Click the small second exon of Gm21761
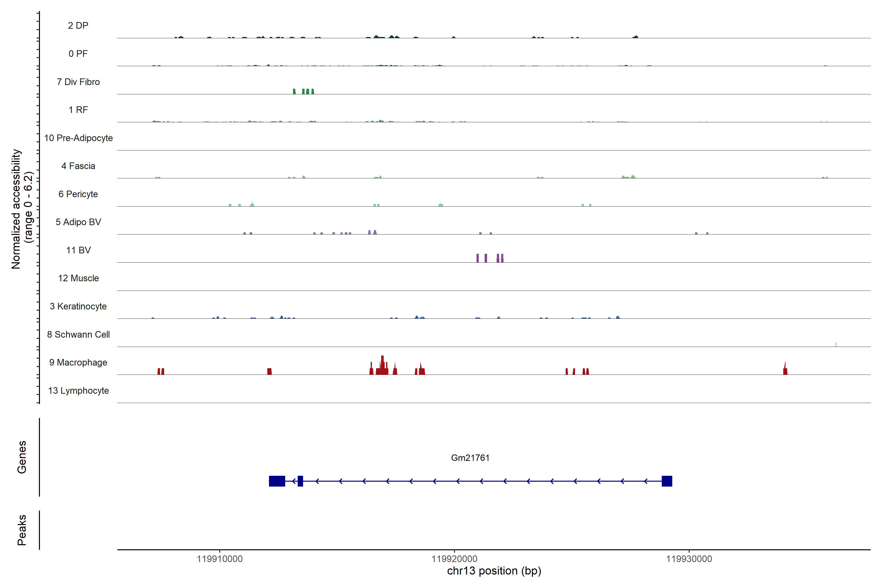The height and width of the screenshot is (588, 882). coord(300,481)
